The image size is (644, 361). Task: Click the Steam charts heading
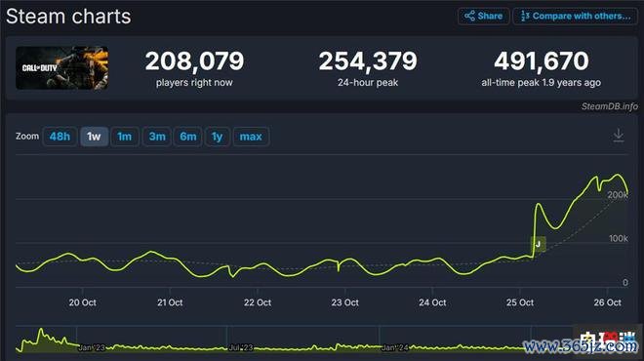68,17
